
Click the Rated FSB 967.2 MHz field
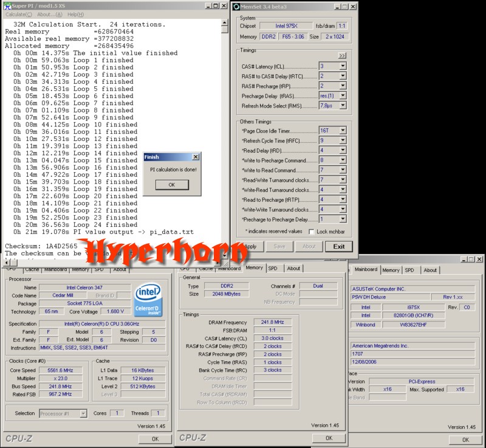[x=60, y=395]
